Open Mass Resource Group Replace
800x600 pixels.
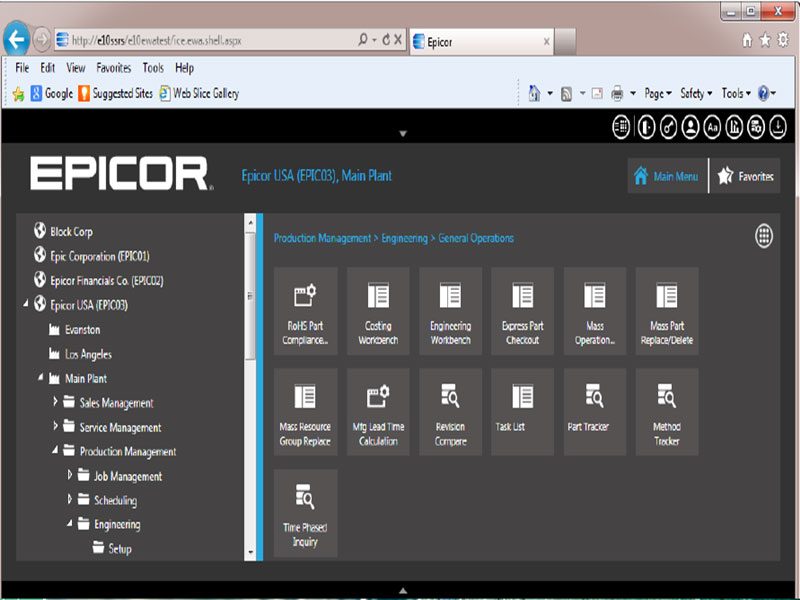[x=305, y=412]
